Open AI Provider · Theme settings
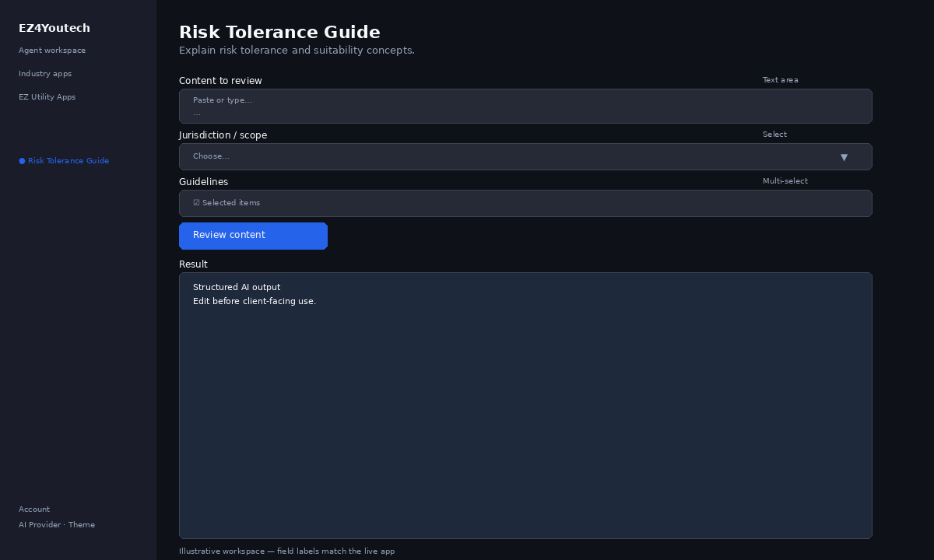 tap(57, 525)
